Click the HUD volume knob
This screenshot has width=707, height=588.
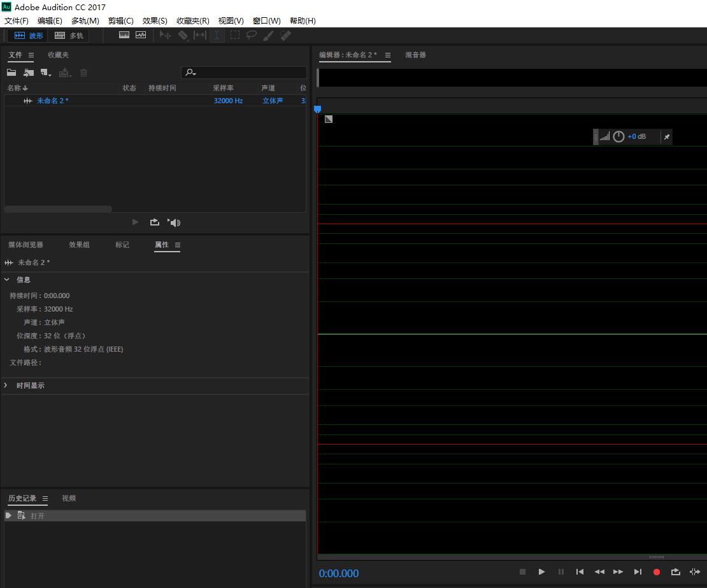pyautogui.click(x=618, y=137)
